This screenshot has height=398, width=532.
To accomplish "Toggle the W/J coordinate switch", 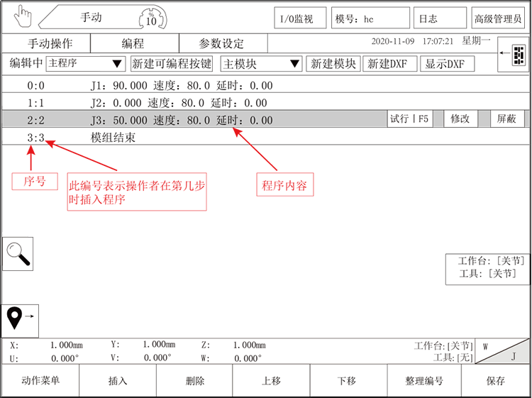I will (503, 352).
